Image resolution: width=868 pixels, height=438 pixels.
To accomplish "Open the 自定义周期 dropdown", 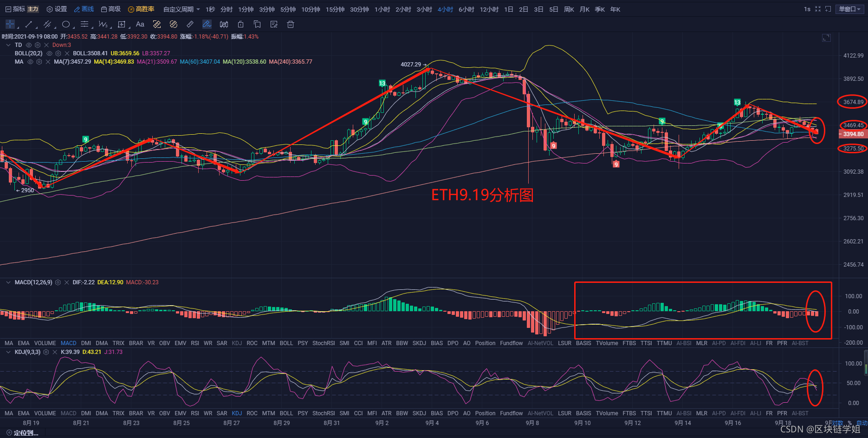I will [x=181, y=9].
